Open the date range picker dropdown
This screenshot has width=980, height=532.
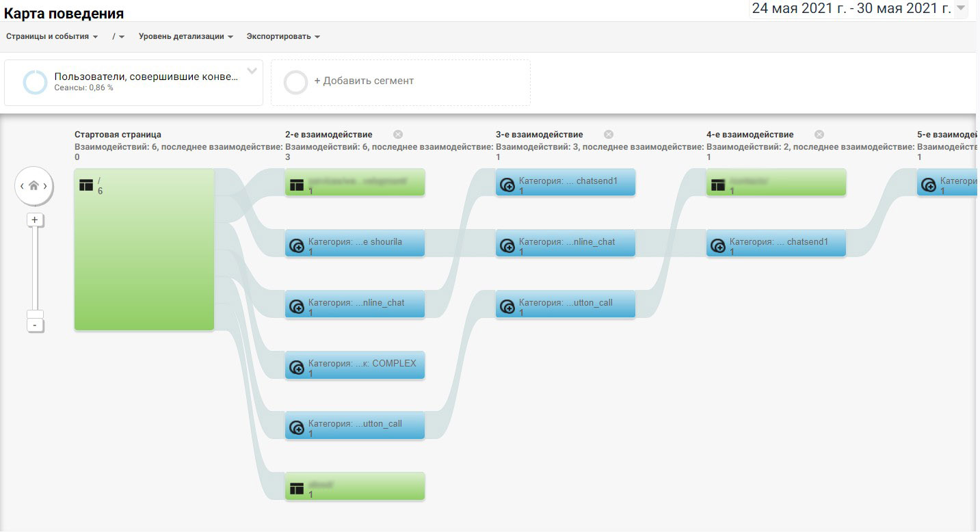click(x=961, y=9)
